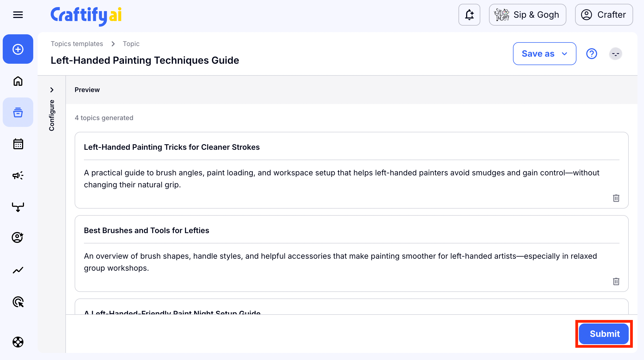Open the support lifebuoy sidebar icon

point(18,342)
